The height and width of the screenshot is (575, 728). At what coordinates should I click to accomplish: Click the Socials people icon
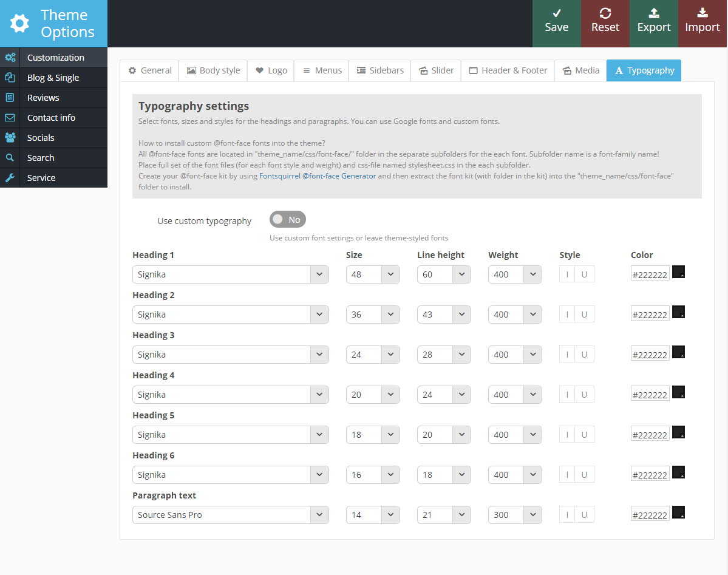tap(10, 138)
